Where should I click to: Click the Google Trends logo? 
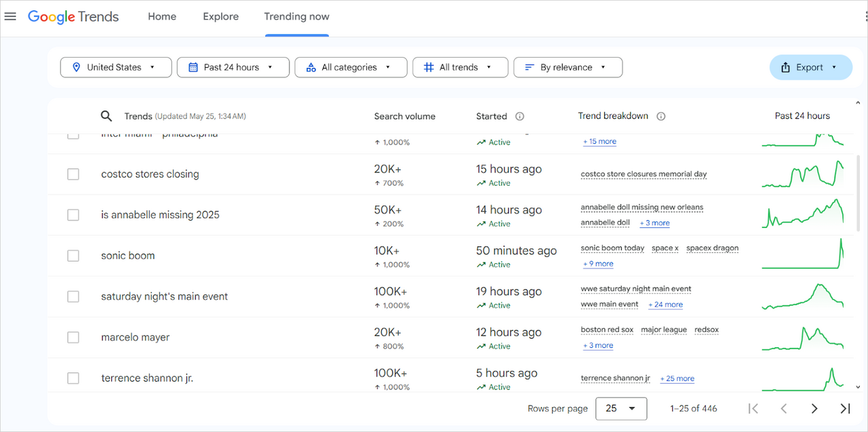73,17
